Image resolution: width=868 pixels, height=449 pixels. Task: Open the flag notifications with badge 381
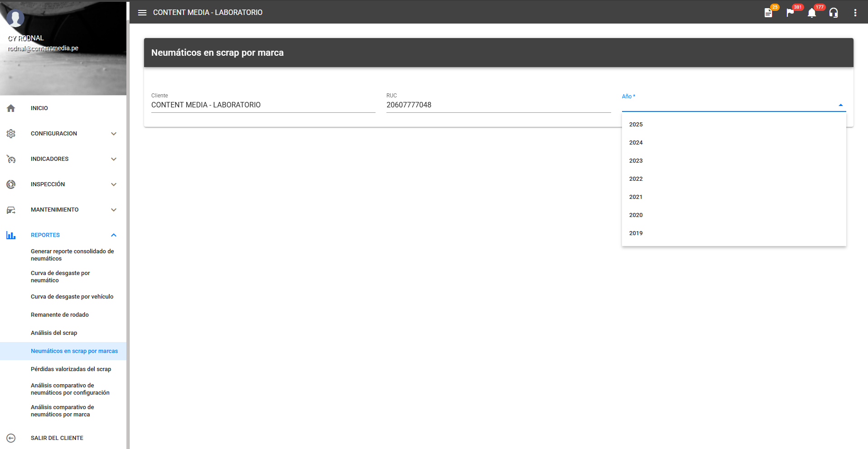[790, 13]
